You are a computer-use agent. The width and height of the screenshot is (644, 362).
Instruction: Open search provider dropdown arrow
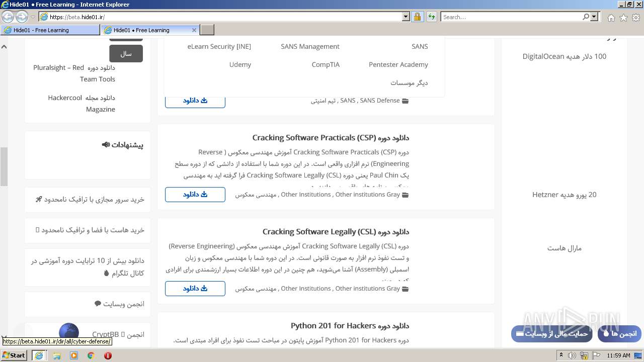tap(595, 17)
